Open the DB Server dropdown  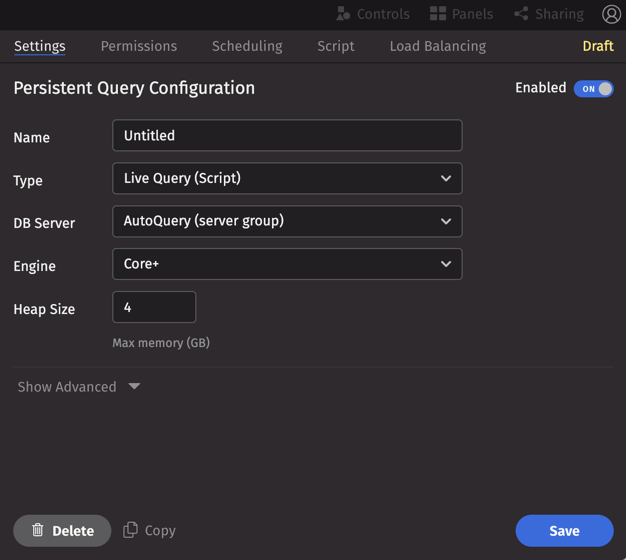click(x=287, y=221)
